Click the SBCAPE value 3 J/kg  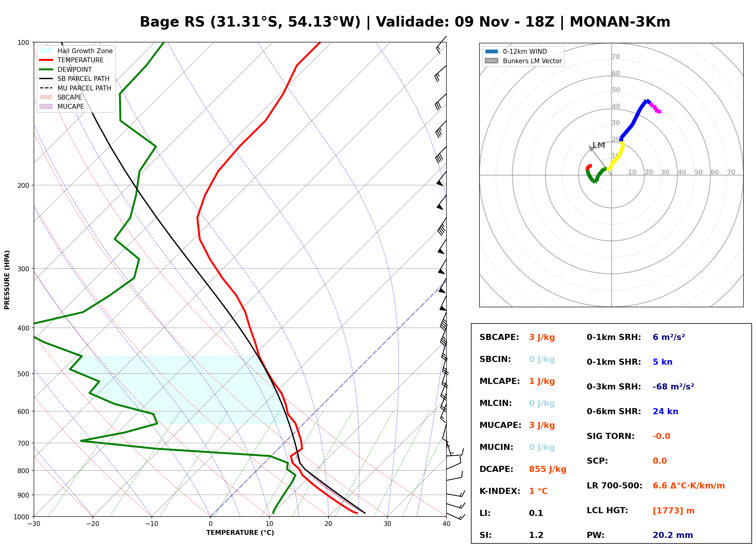(542, 337)
